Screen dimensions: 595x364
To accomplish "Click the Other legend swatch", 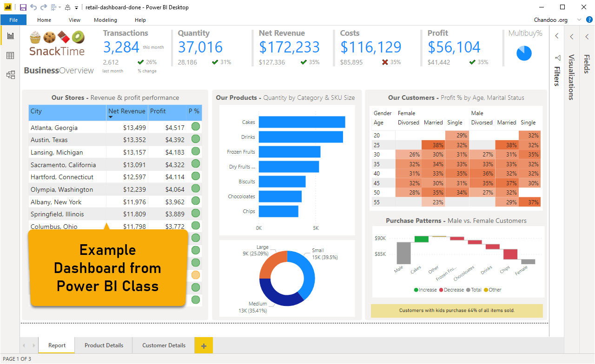I will pos(486,290).
